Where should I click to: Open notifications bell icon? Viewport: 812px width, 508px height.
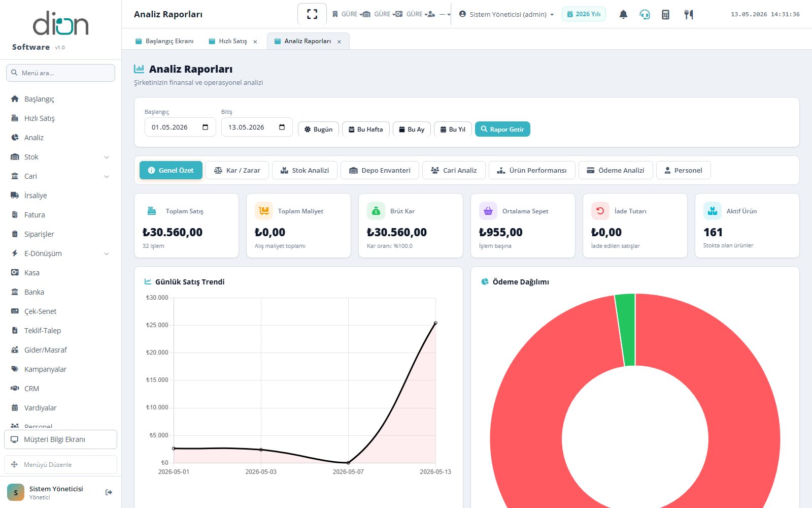(623, 14)
